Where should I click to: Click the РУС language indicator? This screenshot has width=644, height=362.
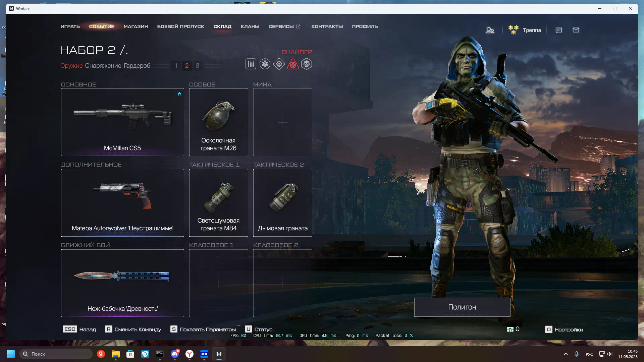coord(589,354)
